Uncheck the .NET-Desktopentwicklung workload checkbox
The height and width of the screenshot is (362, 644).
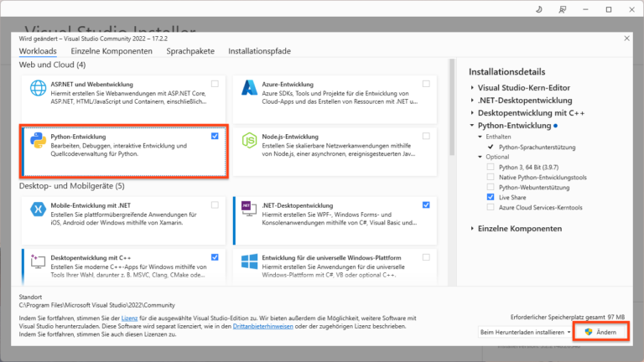click(x=426, y=204)
